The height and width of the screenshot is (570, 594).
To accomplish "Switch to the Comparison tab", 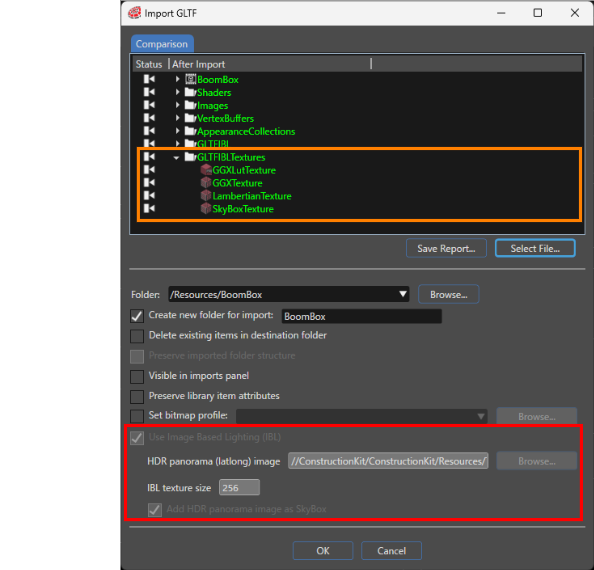I will point(162,44).
